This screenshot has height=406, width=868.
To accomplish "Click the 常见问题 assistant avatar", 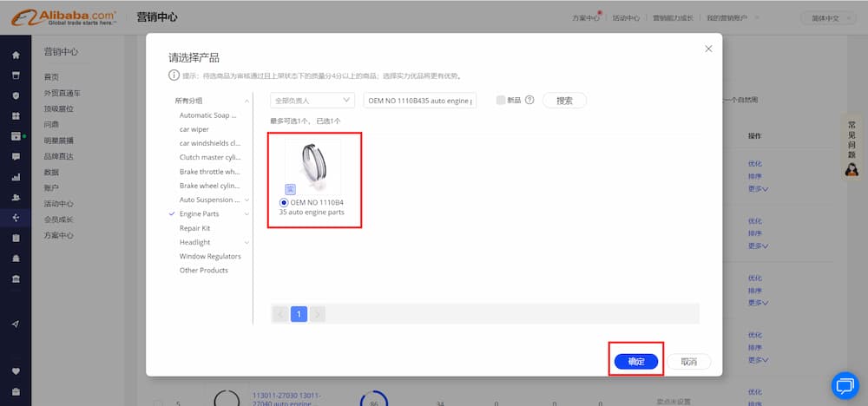I will [x=852, y=169].
